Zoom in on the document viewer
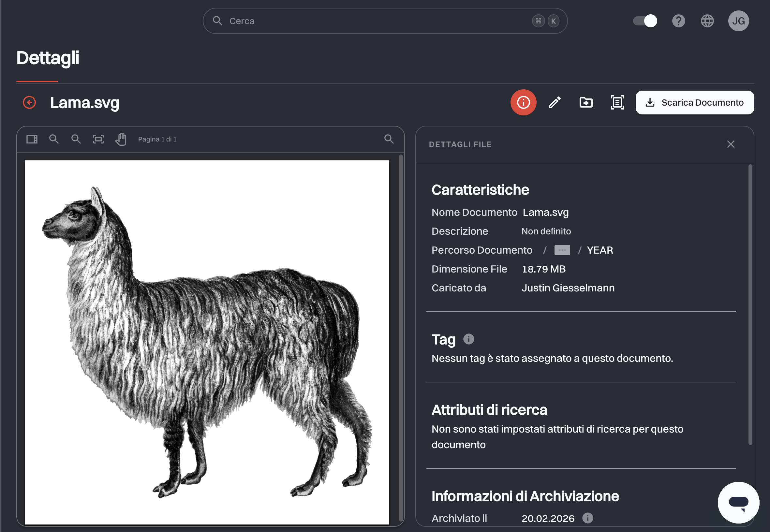This screenshot has height=532, width=770. point(76,139)
